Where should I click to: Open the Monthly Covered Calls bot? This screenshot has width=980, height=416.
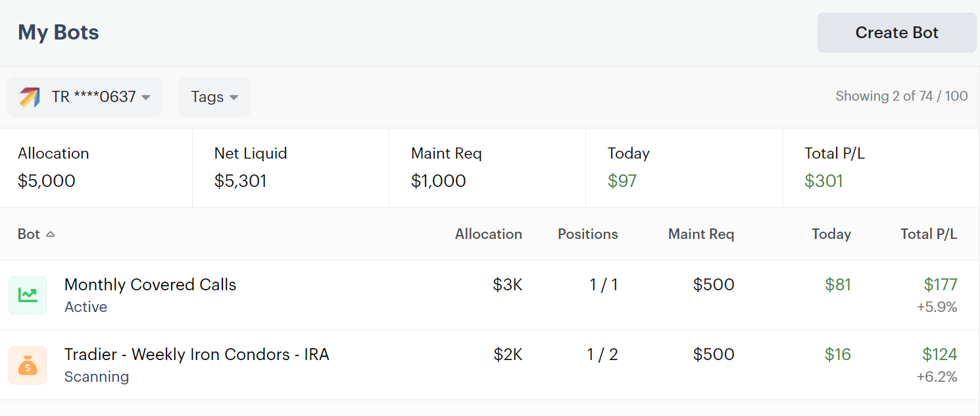[150, 285]
